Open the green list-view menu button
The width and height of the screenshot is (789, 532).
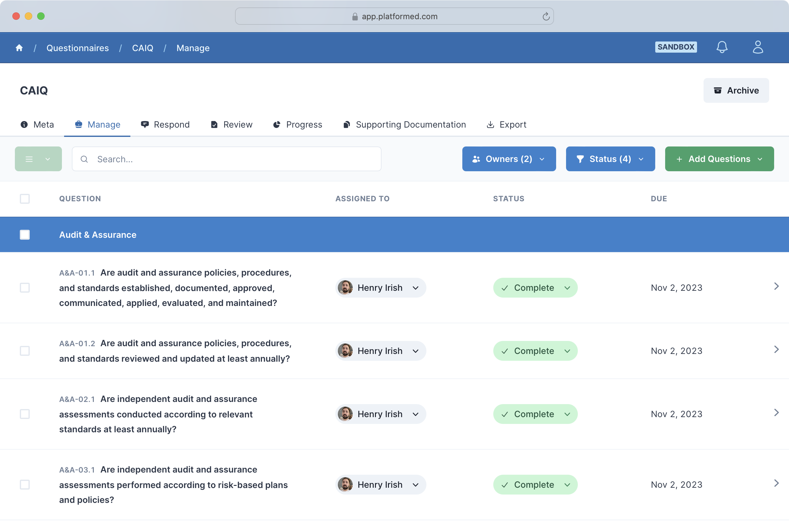[x=38, y=159]
